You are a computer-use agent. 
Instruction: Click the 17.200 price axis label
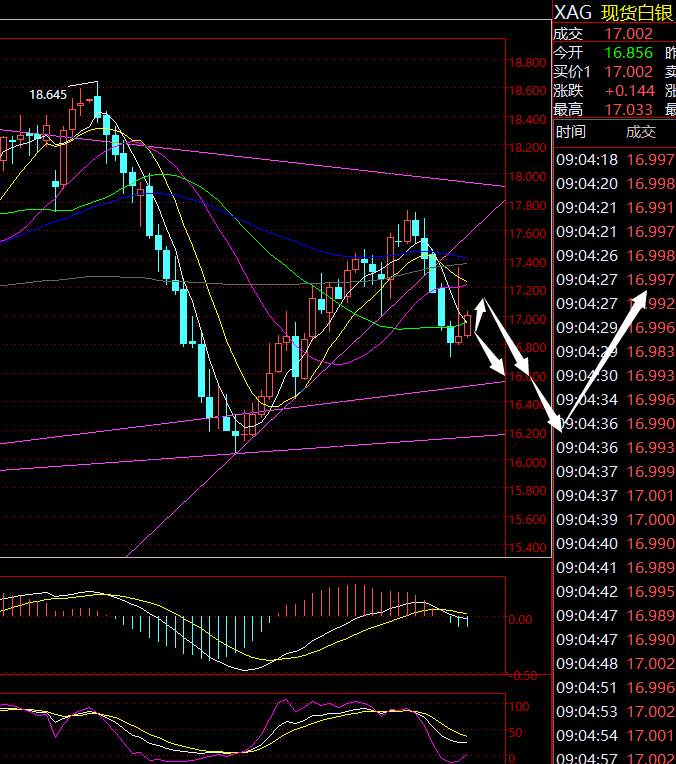[x=527, y=290]
